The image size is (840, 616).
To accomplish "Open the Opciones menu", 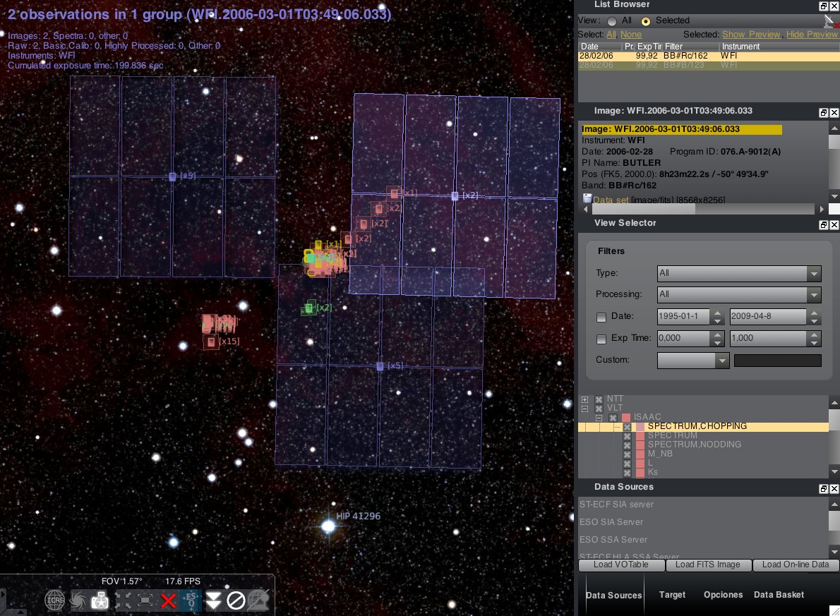I will [723, 595].
